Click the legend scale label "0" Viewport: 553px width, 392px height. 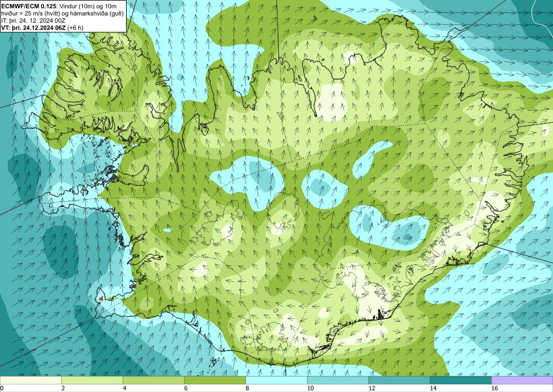[2, 389]
